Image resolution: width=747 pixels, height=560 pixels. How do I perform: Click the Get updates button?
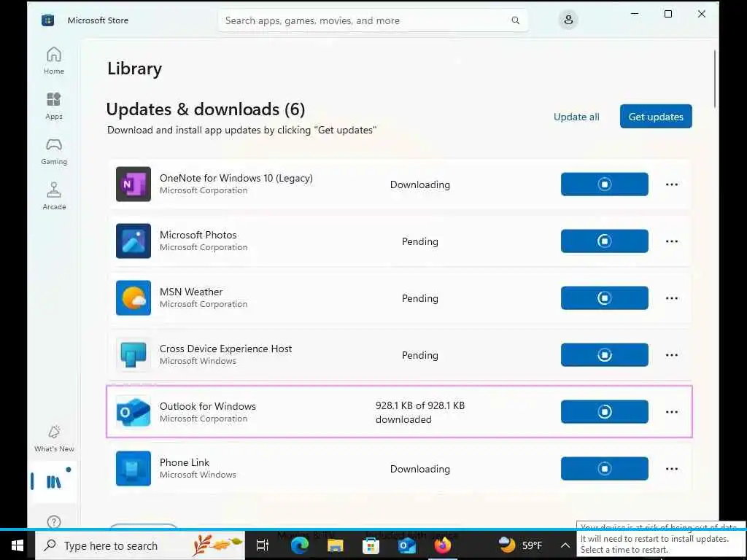pyautogui.click(x=656, y=116)
